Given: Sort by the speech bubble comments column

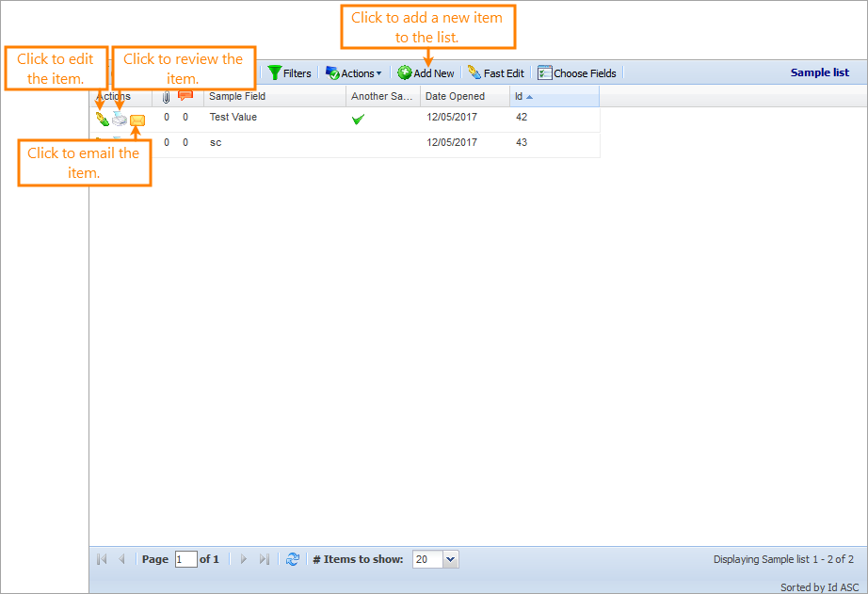Looking at the screenshot, I should 185,96.
